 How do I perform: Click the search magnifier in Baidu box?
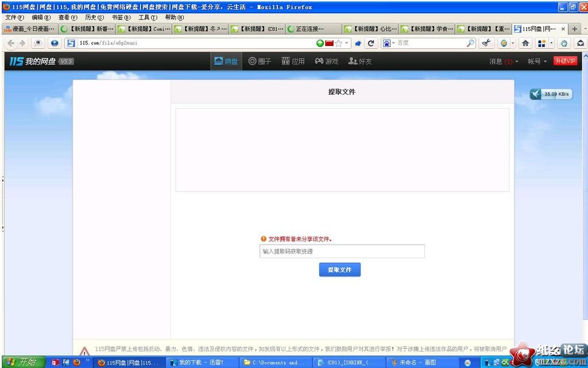click(470, 43)
